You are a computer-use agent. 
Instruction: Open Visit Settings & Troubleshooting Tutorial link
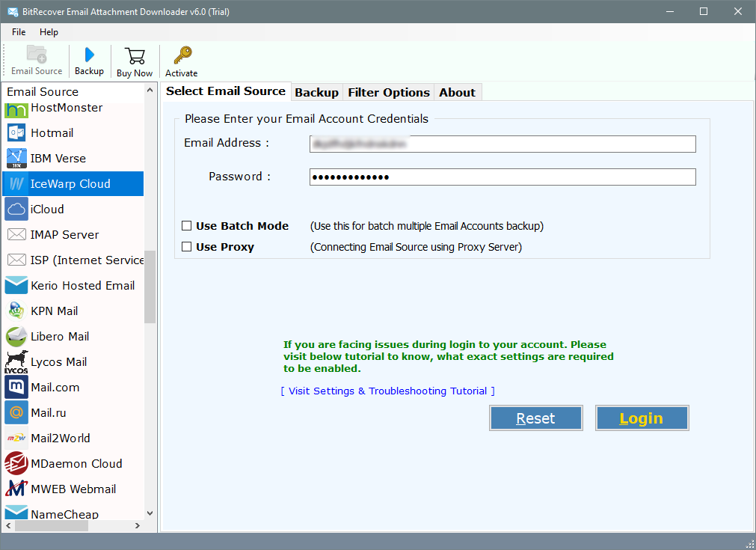click(x=387, y=391)
